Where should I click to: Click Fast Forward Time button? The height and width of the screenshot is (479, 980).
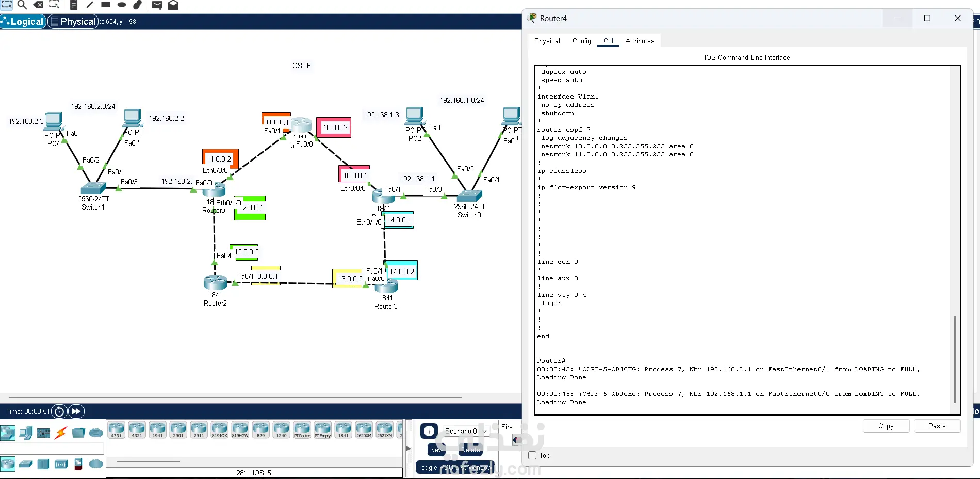pos(76,411)
